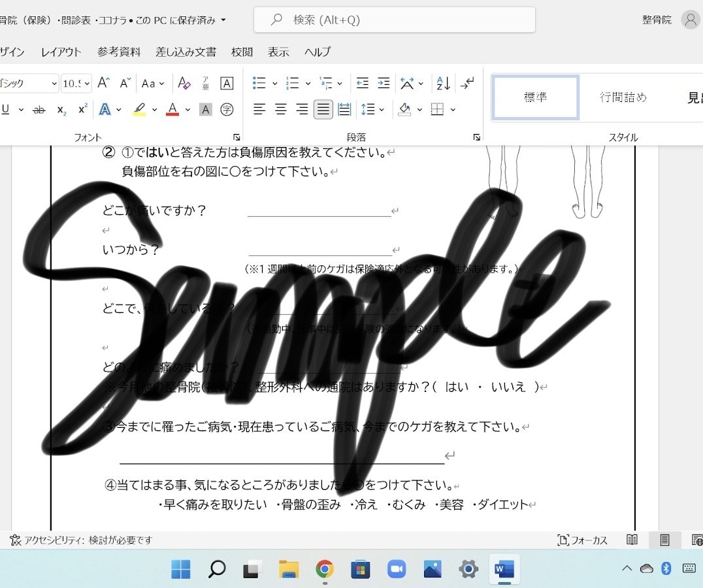
Task: Expand the underline style dropdown arrow
Action: pos(21,110)
